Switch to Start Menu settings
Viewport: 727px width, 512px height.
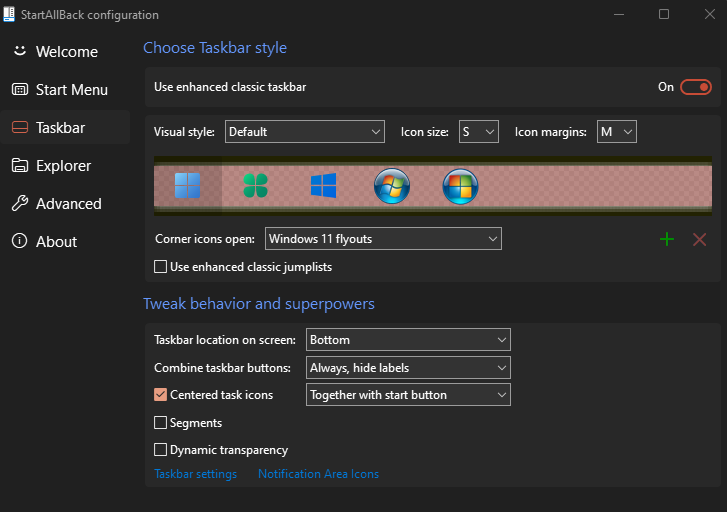click(x=65, y=90)
